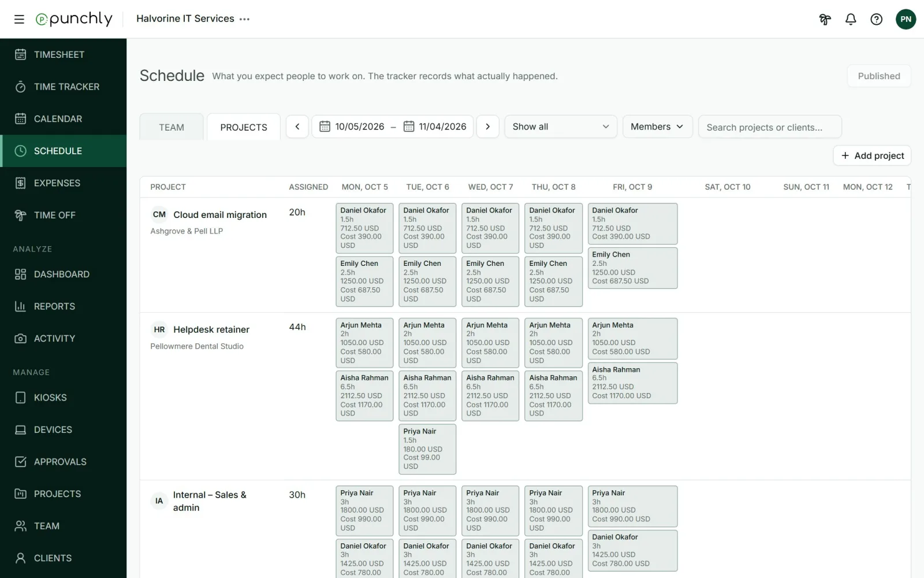Screen dimensions: 924x578
Task: Select Arjun Mehta 2h shift on Thu, Oct 8
Action: [x=553, y=343]
